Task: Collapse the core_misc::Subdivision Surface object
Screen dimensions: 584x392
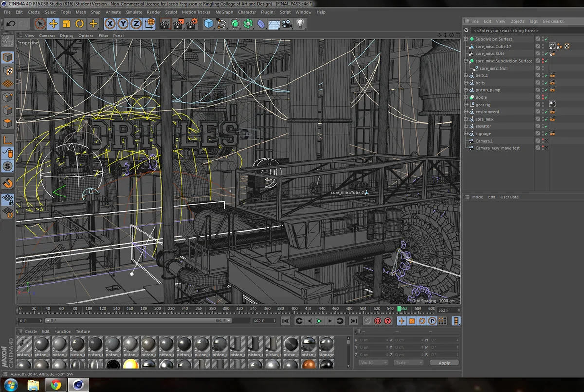Action: pos(466,61)
